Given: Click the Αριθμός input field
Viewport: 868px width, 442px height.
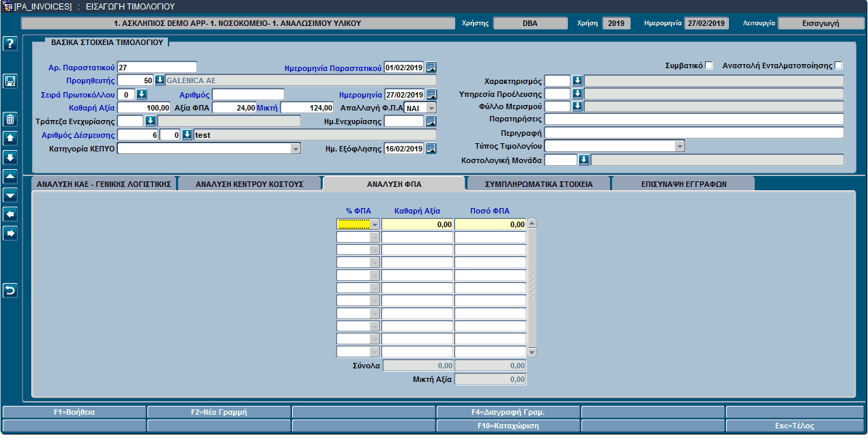Looking at the screenshot, I should [x=248, y=94].
